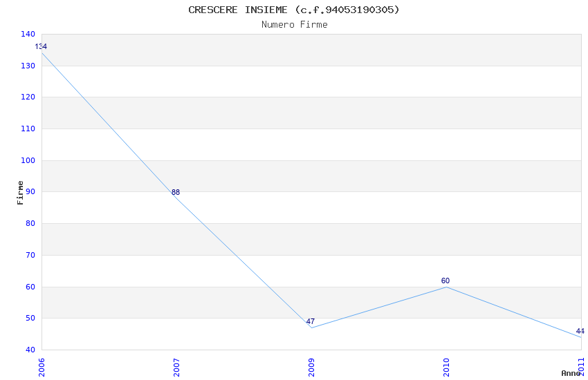
Task: Click the 88 data point label
Action: click(x=176, y=192)
